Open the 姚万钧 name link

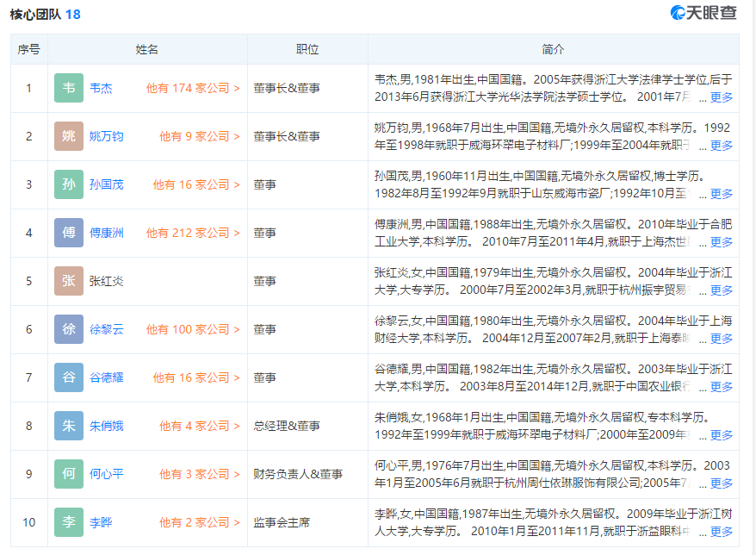click(x=107, y=136)
